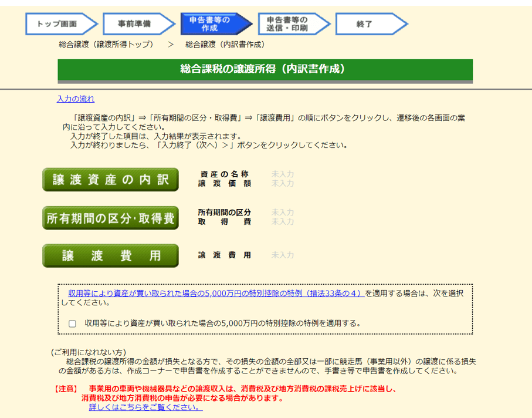The image size is (532, 418).
Task: Click 未入力 value beside 譲渡価額
Action: 283,183
